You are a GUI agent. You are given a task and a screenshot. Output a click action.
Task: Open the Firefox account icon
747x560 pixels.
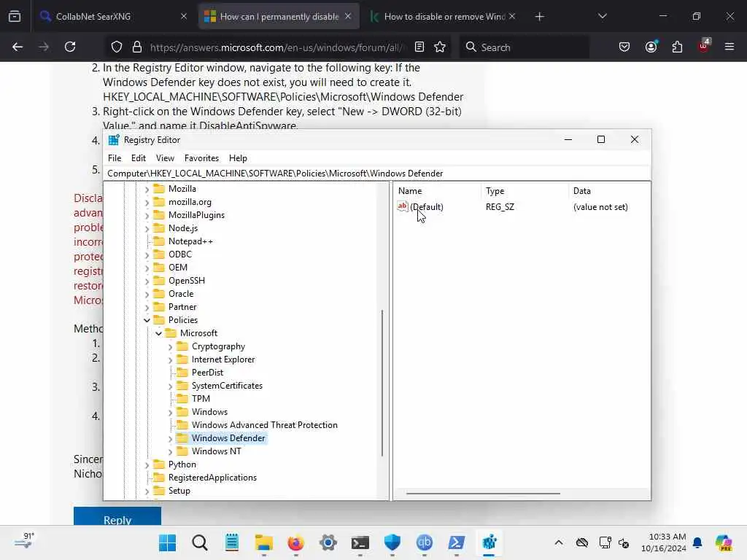coord(651,47)
